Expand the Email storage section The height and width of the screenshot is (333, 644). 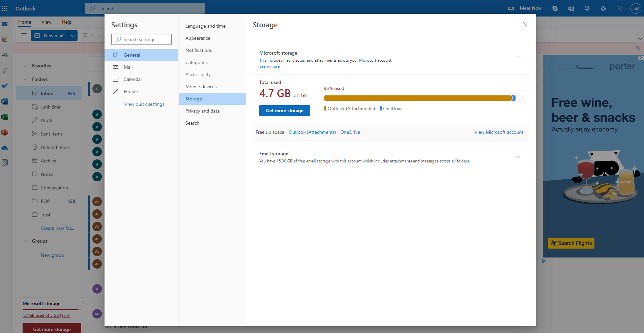click(x=518, y=157)
